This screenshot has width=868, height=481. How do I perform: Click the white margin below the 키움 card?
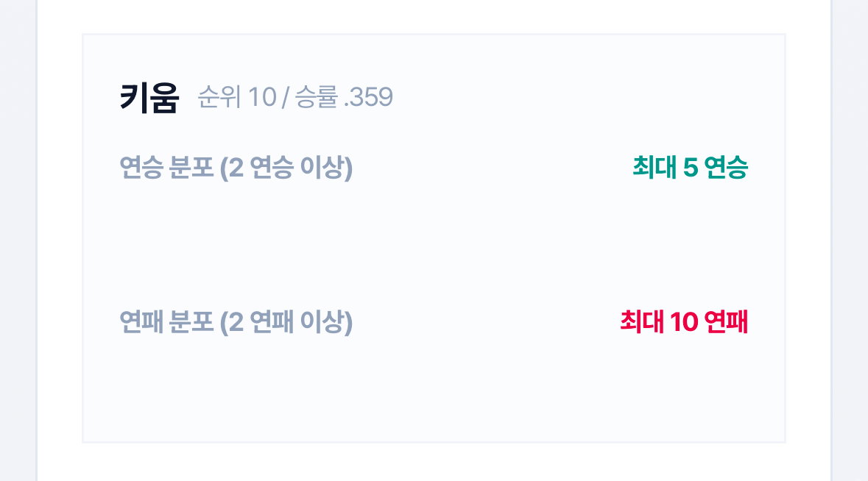tap(434, 462)
